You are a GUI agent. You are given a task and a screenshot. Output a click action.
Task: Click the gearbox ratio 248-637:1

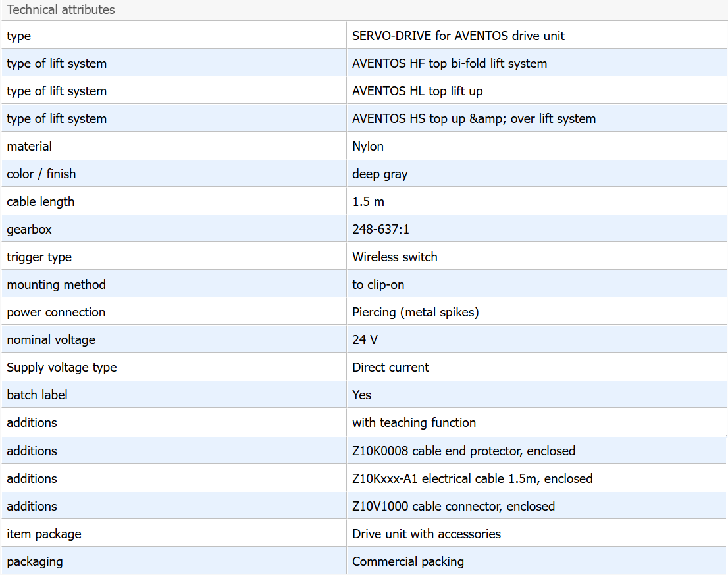(x=382, y=230)
